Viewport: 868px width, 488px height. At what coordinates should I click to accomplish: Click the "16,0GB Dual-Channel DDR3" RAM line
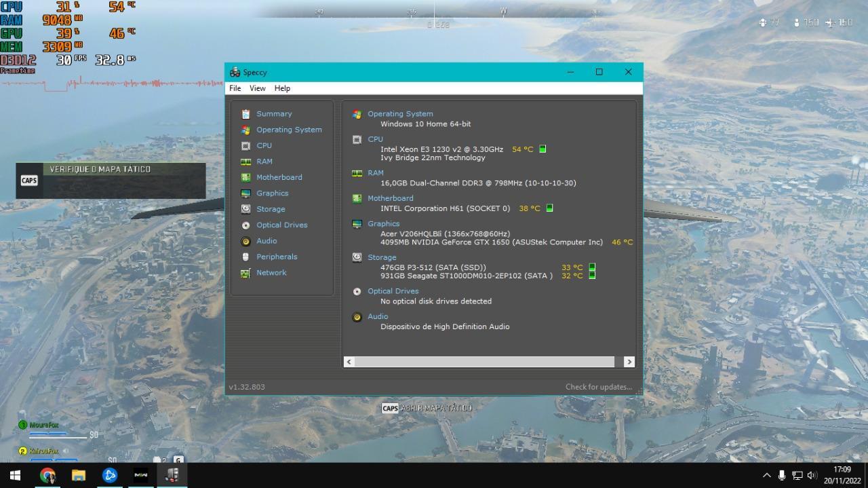[478, 183]
